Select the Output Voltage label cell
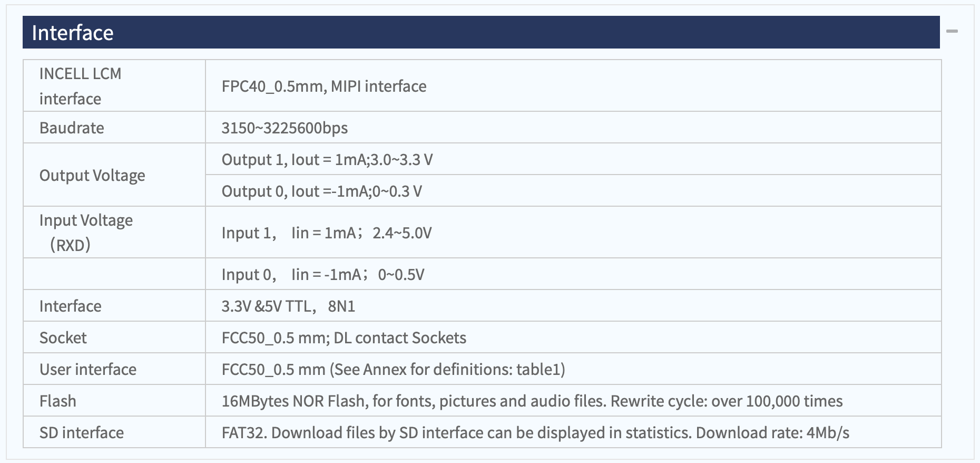This screenshot has width=980, height=463. (x=114, y=175)
